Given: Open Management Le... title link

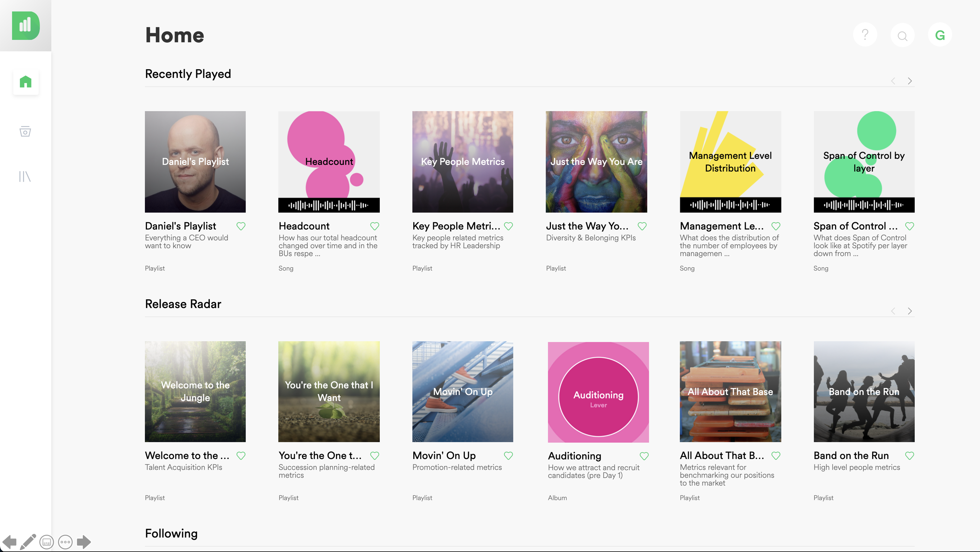Looking at the screenshot, I should 722,226.
